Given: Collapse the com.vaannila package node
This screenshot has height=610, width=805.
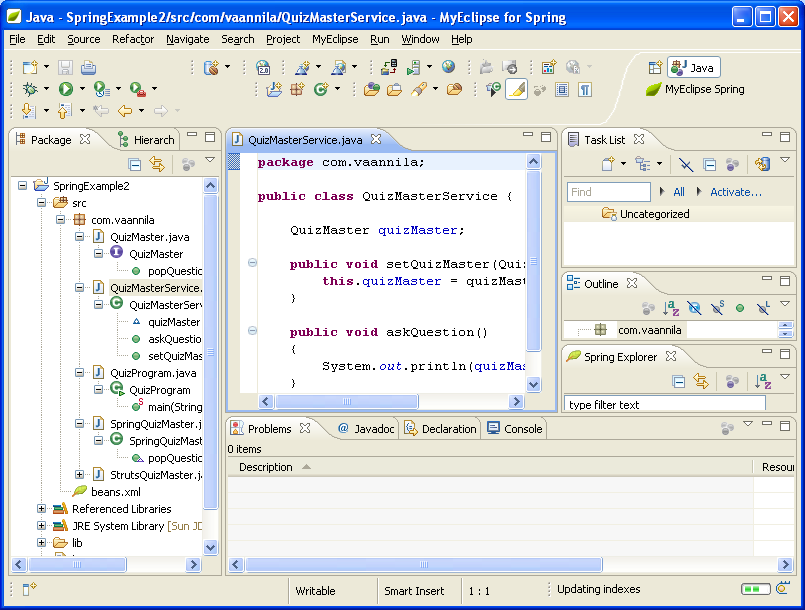Looking at the screenshot, I should pos(61,219).
